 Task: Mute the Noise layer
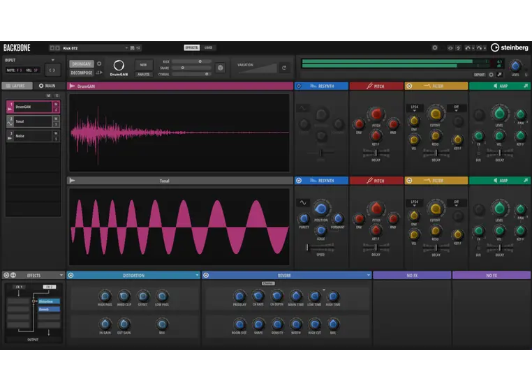coord(56,133)
